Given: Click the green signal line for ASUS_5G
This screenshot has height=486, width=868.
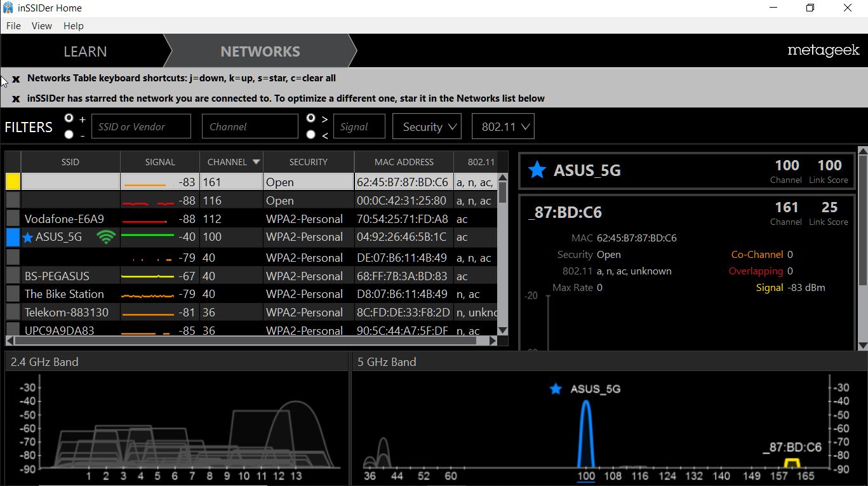Looking at the screenshot, I should (x=147, y=235).
